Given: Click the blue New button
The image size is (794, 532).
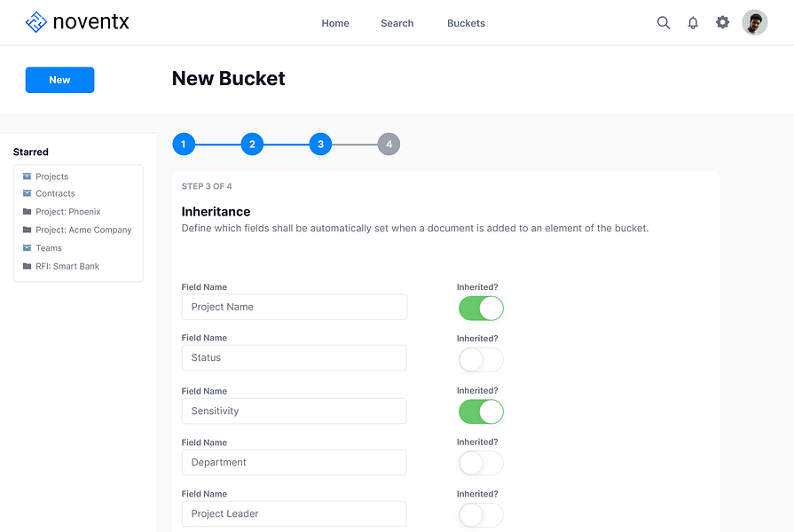Looking at the screenshot, I should tap(59, 80).
